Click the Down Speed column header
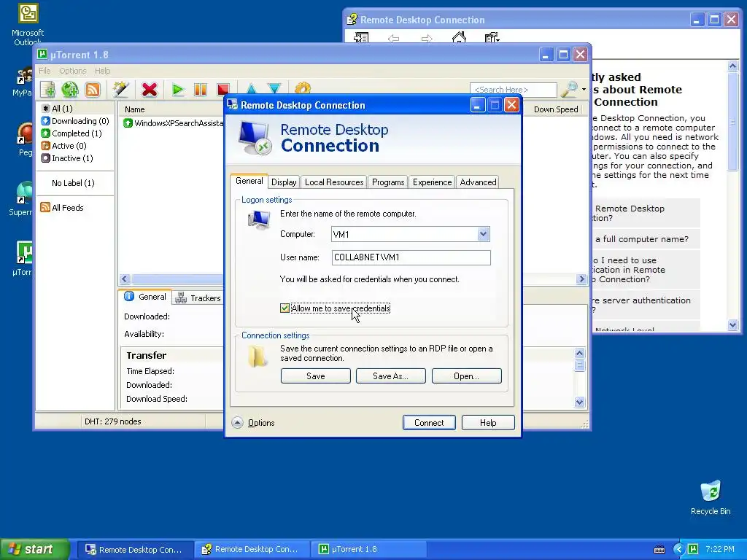Screen dimensions: 747x560 coord(555,109)
